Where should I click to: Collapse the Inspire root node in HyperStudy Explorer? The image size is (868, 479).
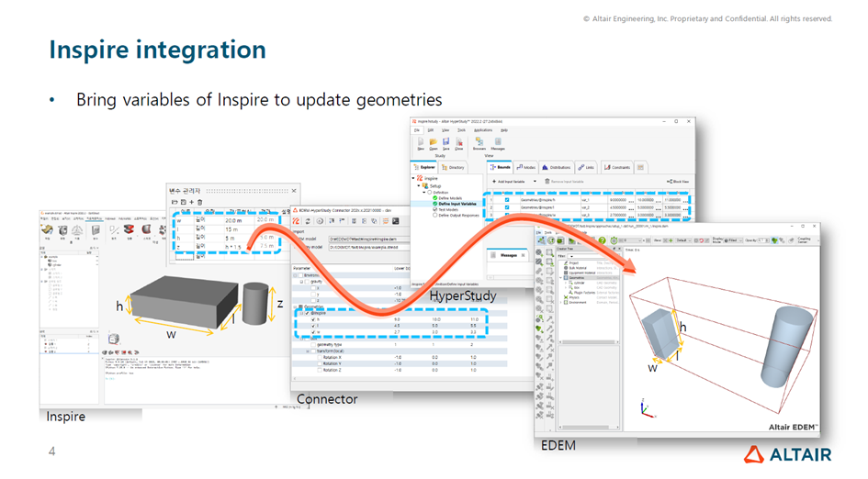click(413, 178)
